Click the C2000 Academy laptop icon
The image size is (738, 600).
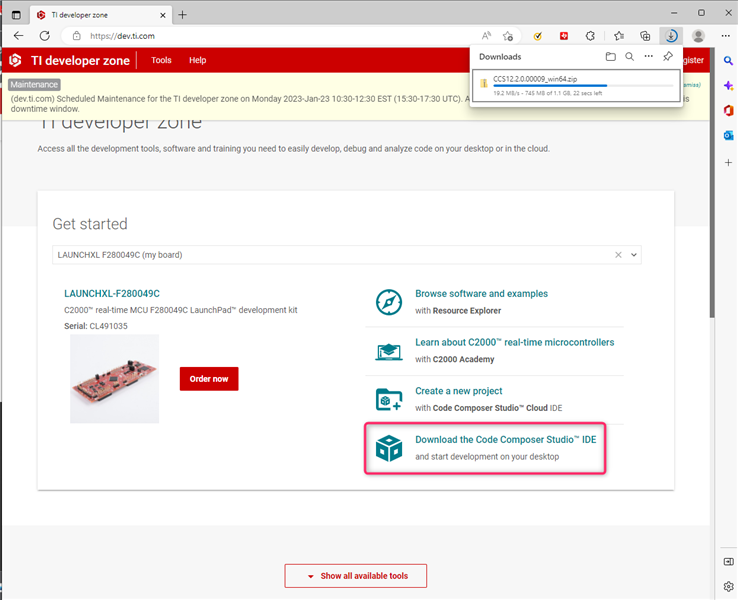pos(389,352)
